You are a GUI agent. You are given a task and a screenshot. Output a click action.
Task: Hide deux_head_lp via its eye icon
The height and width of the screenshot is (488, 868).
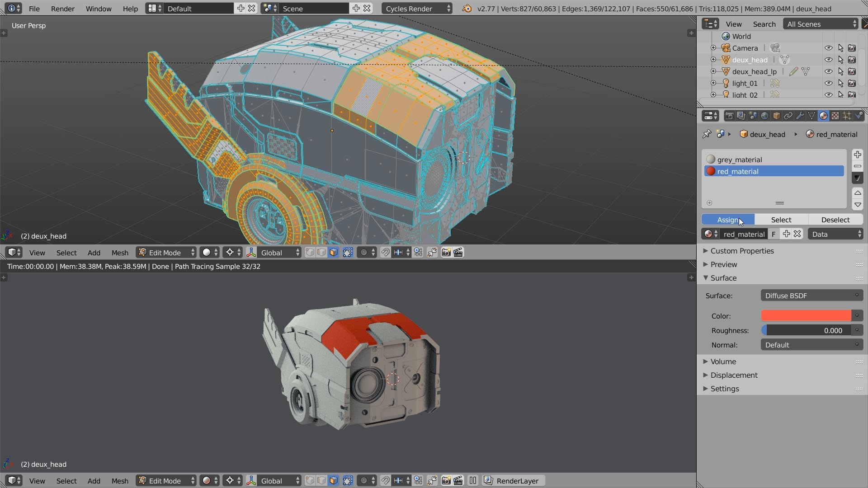(x=828, y=71)
